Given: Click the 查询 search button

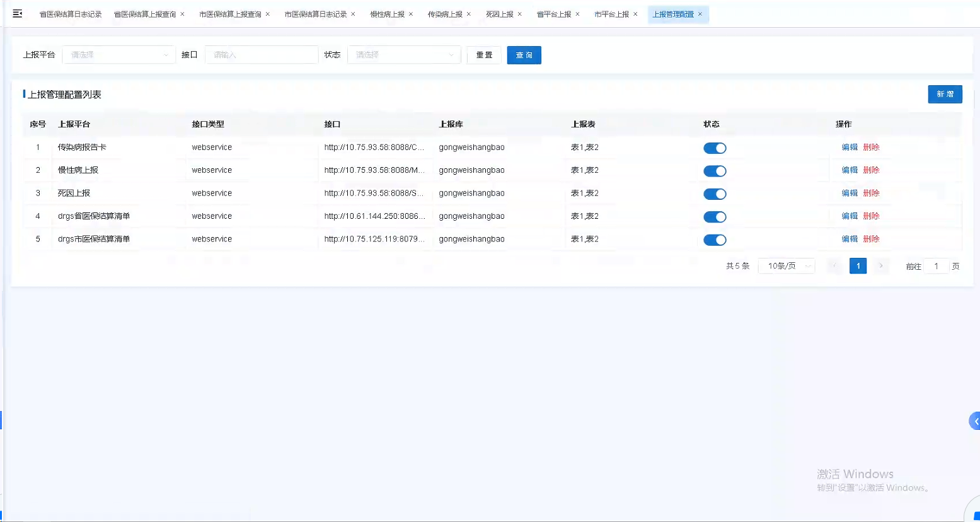Looking at the screenshot, I should pyautogui.click(x=524, y=55).
